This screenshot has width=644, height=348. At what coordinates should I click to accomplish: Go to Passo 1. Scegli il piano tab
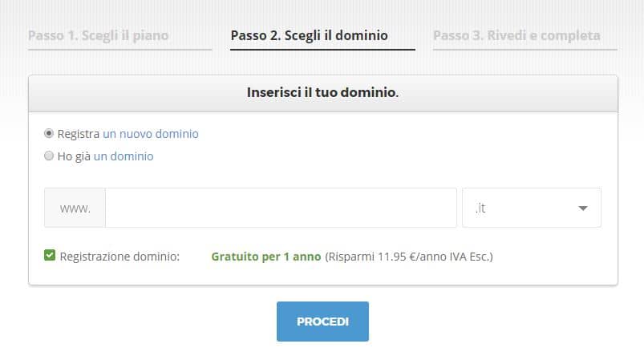(98, 36)
